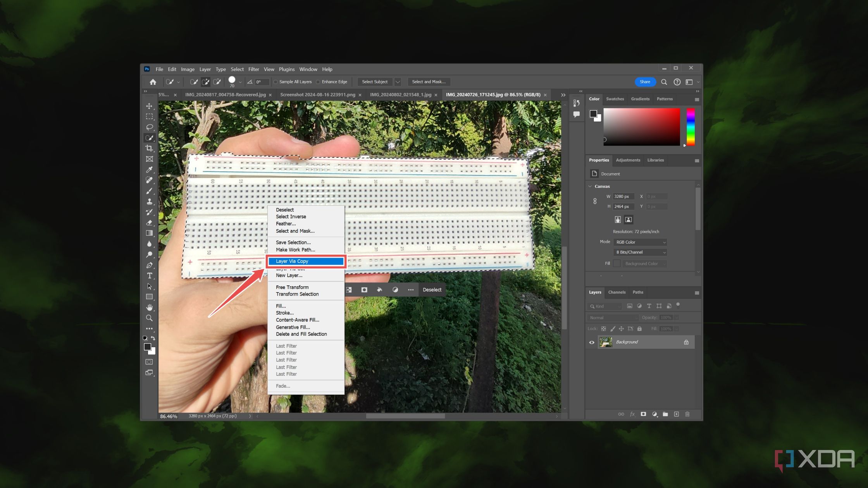The image size is (868, 488).
Task: Select the Eyedropper tool
Action: (x=149, y=170)
